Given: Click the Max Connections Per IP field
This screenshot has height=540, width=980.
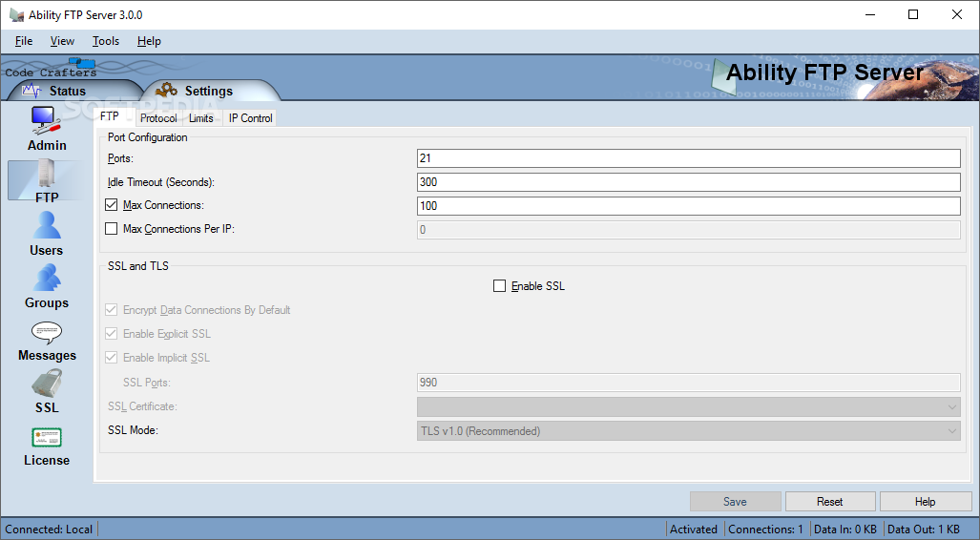Looking at the screenshot, I should (689, 229).
